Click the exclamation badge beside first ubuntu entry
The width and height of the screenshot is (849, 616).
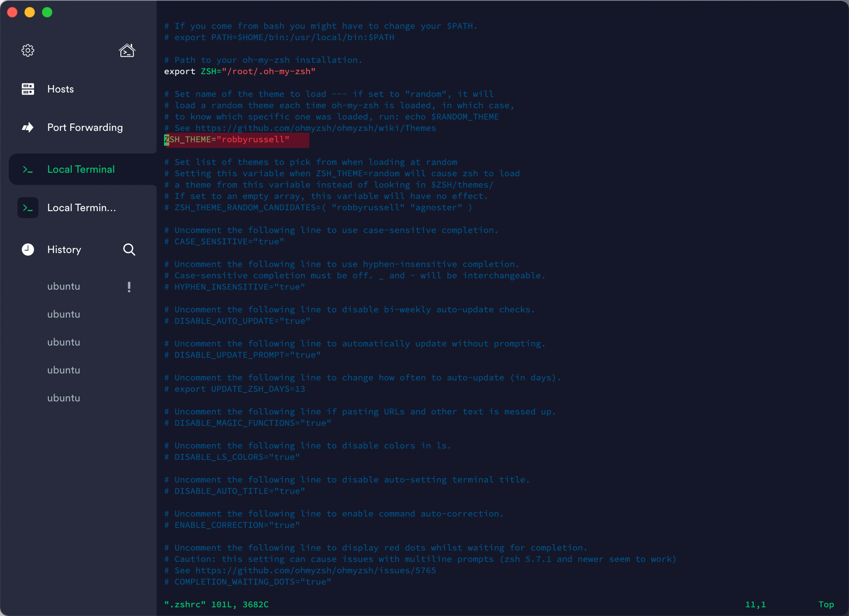point(129,286)
